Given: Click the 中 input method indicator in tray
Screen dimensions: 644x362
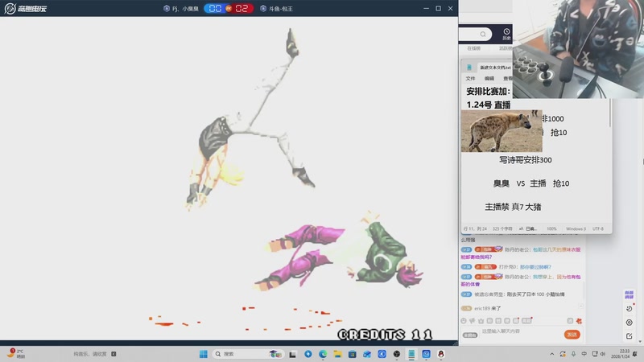Looking at the screenshot, I should point(584,354).
